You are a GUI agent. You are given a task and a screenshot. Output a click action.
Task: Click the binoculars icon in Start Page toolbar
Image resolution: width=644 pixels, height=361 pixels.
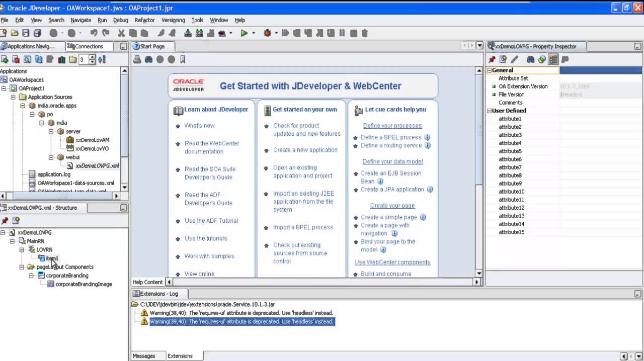pyautogui.click(x=148, y=59)
